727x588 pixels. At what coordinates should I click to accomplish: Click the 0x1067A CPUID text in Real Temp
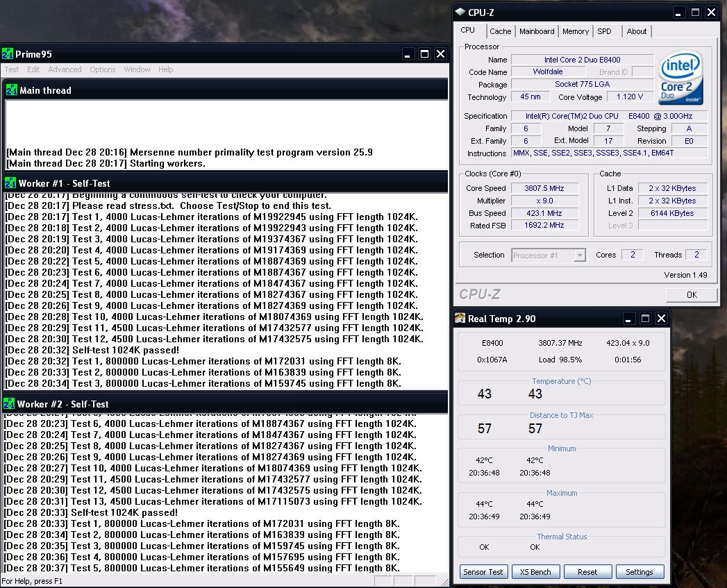[x=492, y=360]
